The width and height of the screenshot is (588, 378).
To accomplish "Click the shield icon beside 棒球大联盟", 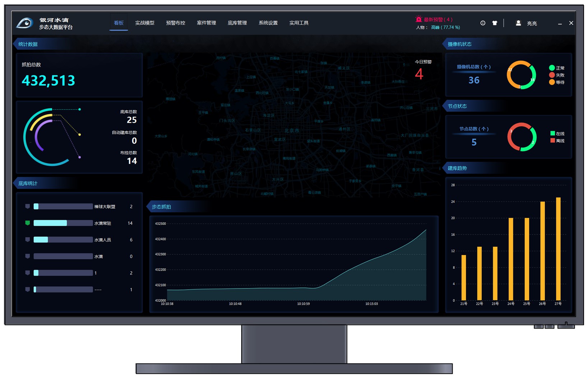I will click(28, 207).
